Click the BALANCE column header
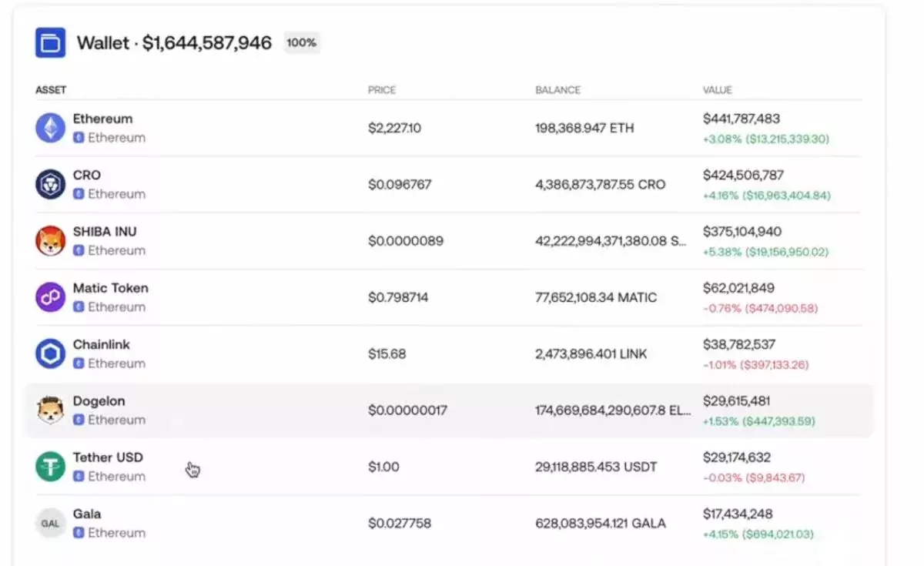Viewport: 924px width, 566px height. (558, 90)
